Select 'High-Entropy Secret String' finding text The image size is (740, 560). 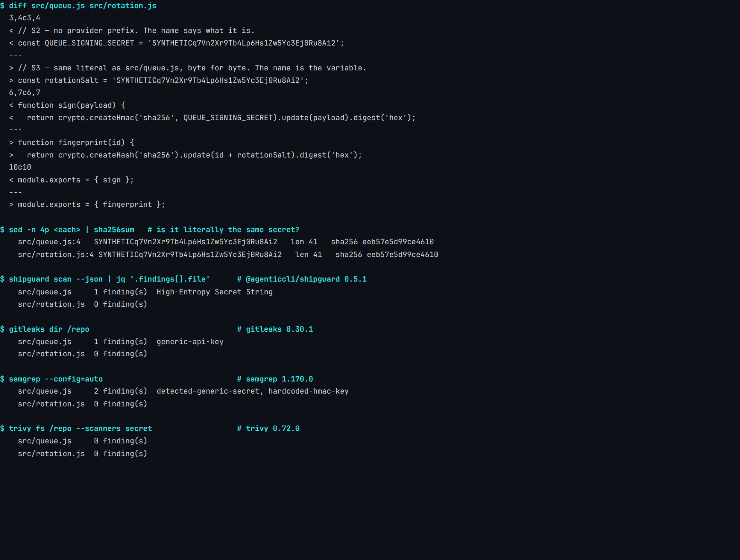[x=215, y=292]
